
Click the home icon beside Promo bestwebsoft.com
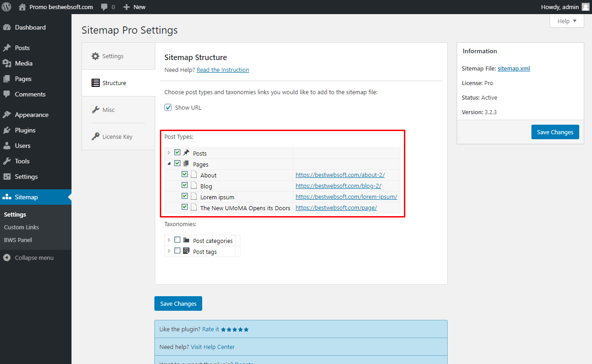[x=22, y=7]
